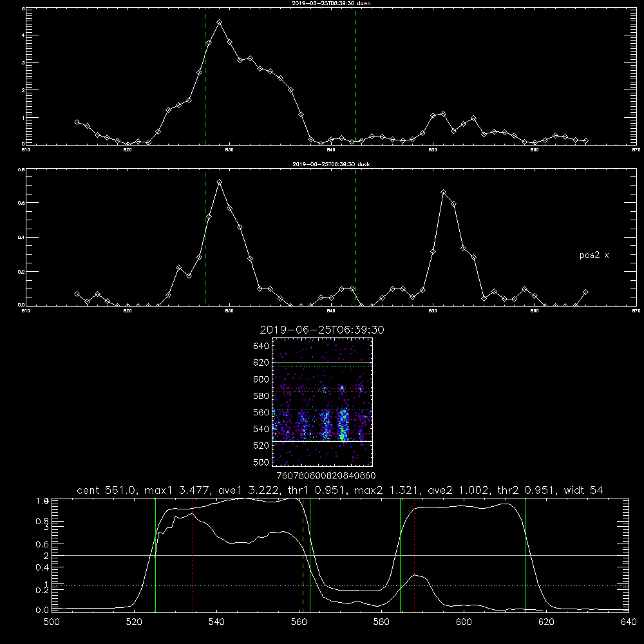Click heatmap y-axis label 500

pos(261,462)
